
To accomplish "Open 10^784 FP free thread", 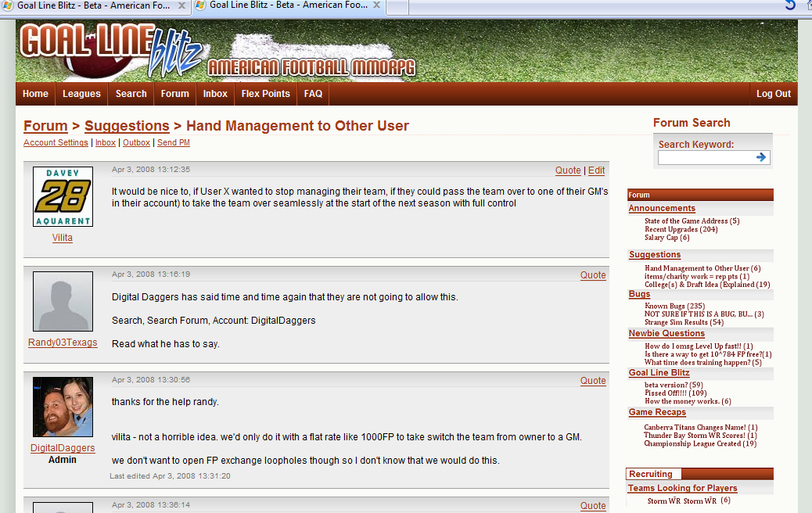I will click(708, 354).
